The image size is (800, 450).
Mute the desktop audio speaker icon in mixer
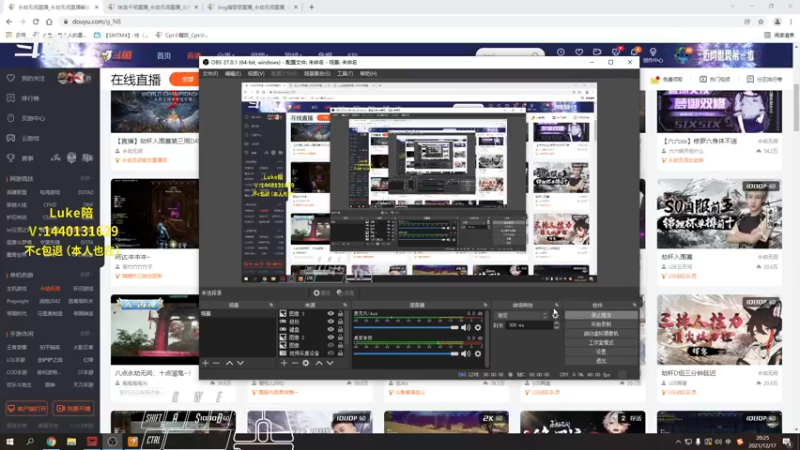coord(466,353)
